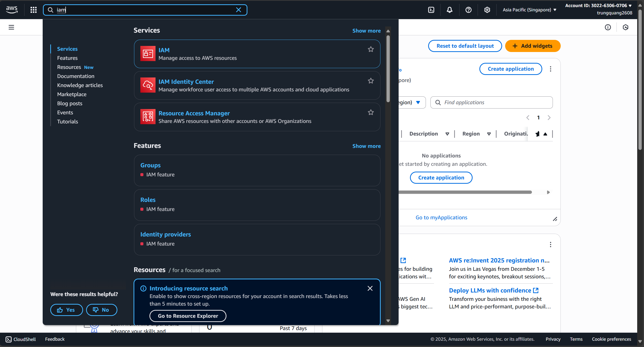
Task: Open the hamburger navigation menu
Action: 11,27
